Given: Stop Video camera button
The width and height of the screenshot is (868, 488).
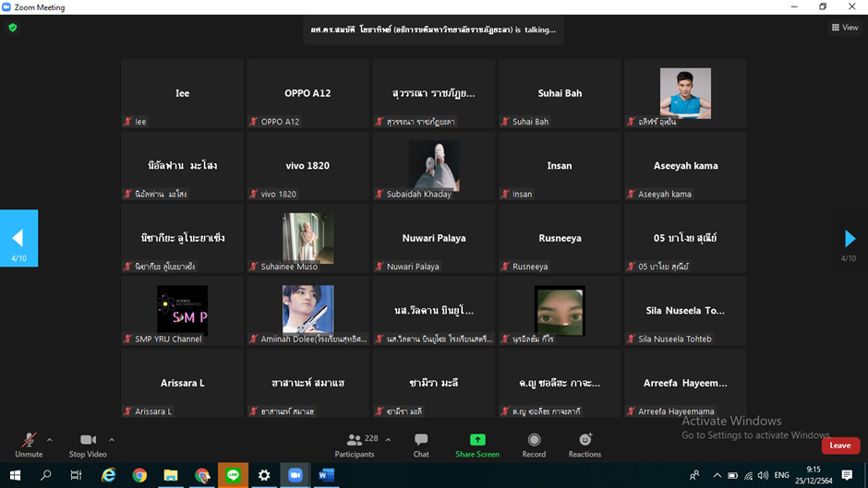Looking at the screenshot, I should click(x=88, y=446).
